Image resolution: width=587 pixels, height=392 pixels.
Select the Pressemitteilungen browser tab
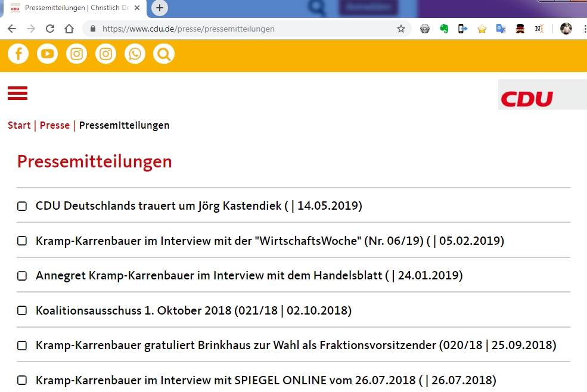pyautogui.click(x=75, y=8)
